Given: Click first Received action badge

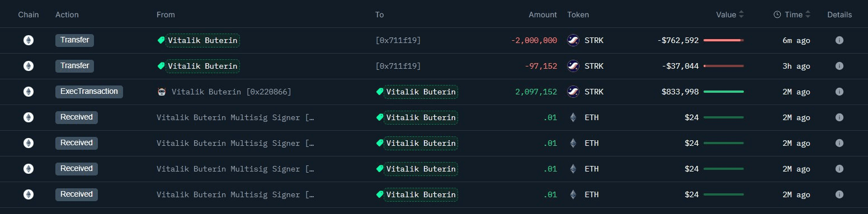Looking at the screenshot, I should click(x=77, y=117).
